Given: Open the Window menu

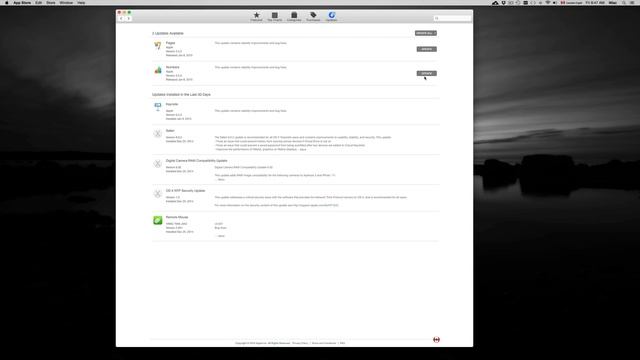Looking at the screenshot, I should [66, 3].
